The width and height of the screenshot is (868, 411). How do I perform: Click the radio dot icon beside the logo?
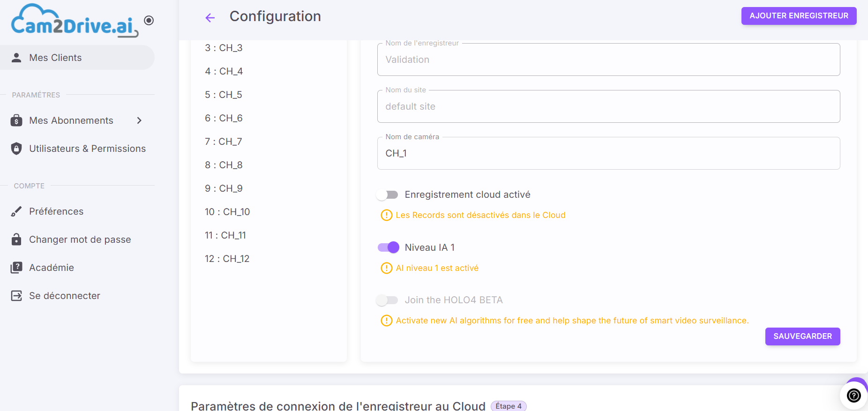click(149, 20)
